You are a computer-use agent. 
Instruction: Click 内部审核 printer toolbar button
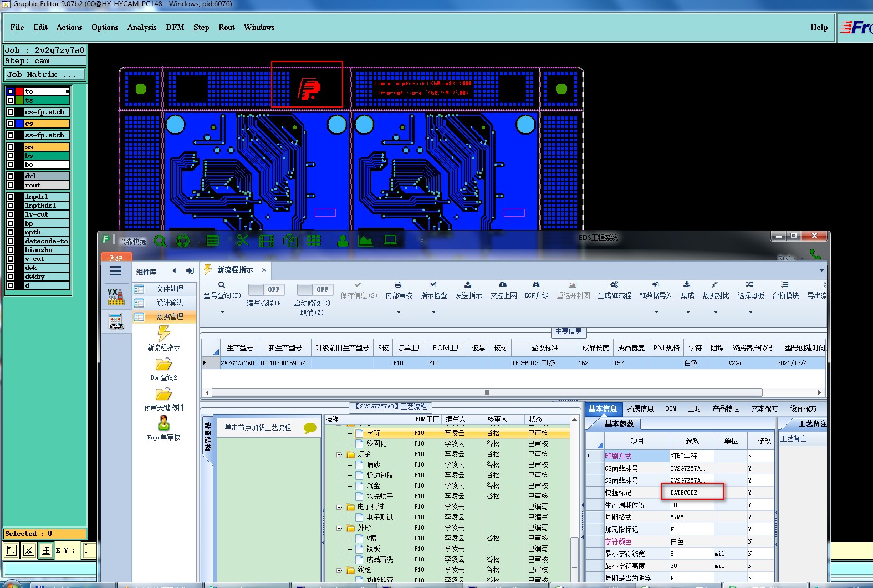pos(398,290)
